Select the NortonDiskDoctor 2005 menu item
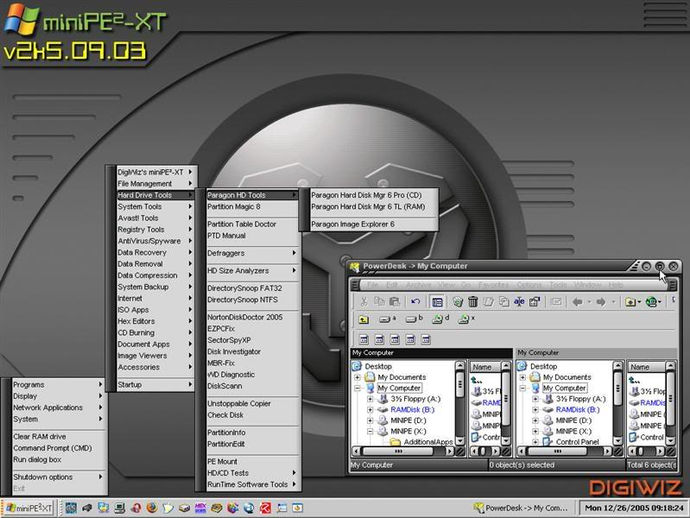Viewport: 690px width, 518px height. (247, 317)
